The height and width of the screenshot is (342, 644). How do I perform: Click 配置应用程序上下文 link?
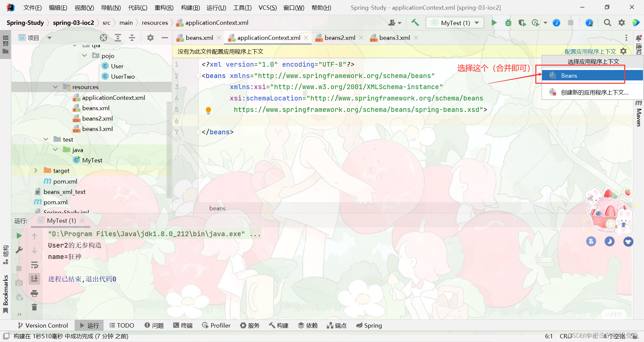click(590, 52)
